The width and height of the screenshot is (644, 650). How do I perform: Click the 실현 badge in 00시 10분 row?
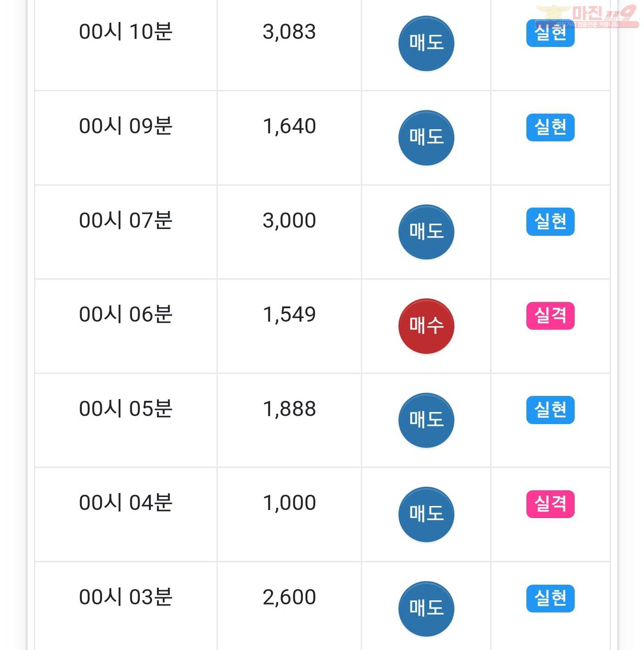pos(550,33)
